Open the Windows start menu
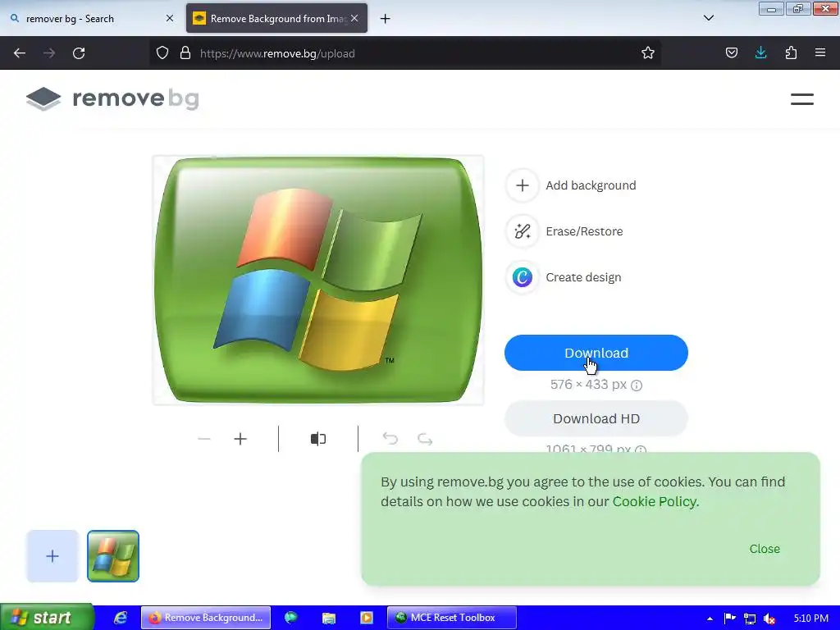840x630 pixels. coord(47,618)
